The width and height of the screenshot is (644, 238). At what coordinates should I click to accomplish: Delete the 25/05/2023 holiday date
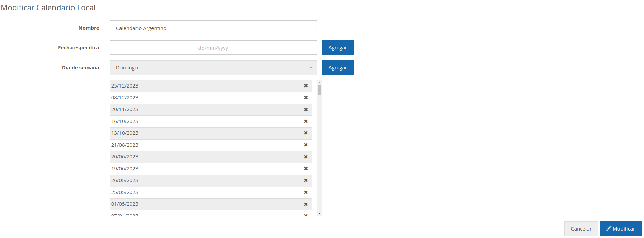306,192
